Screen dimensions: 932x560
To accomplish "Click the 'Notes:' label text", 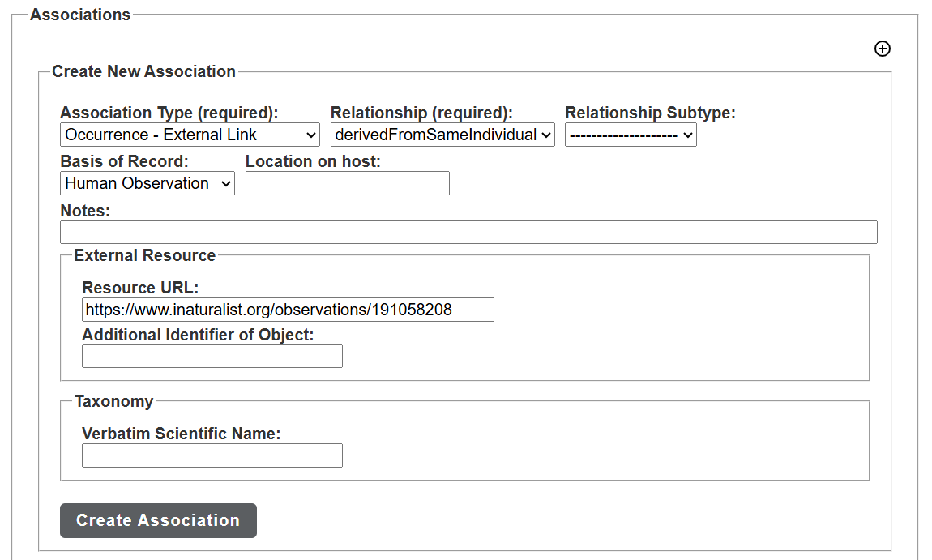I will pyautogui.click(x=85, y=211).
